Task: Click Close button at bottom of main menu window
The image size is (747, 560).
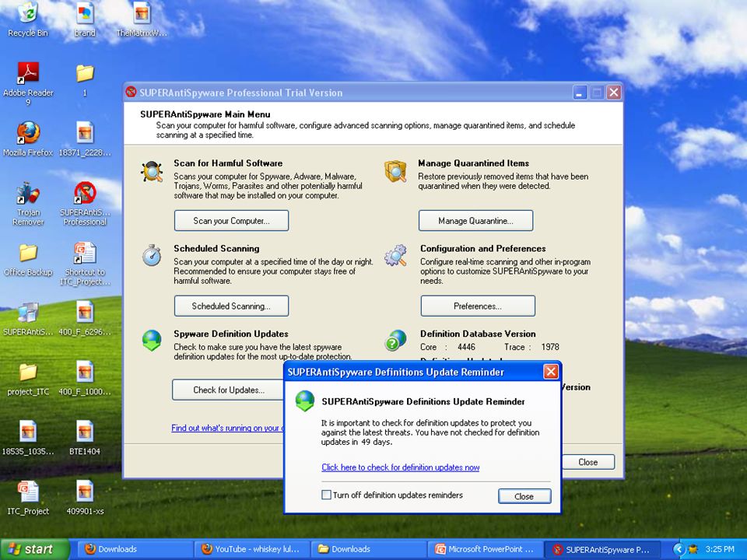Action: 588,462
